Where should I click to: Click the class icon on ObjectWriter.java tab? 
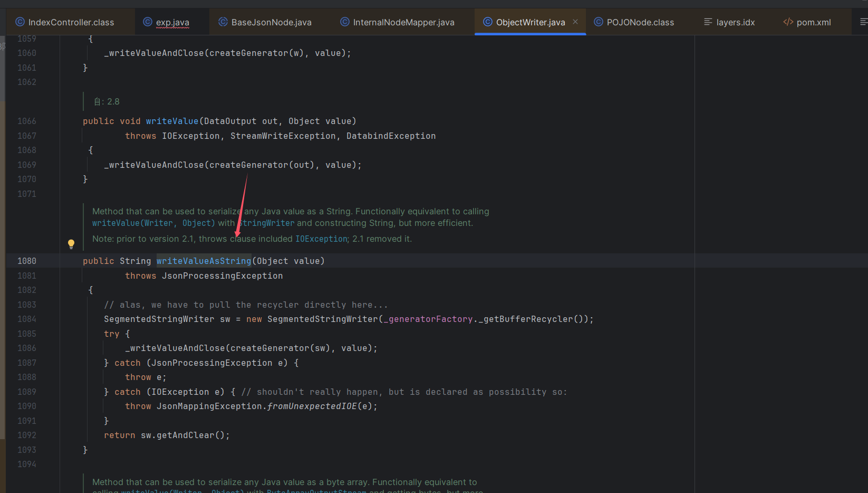pyautogui.click(x=488, y=22)
